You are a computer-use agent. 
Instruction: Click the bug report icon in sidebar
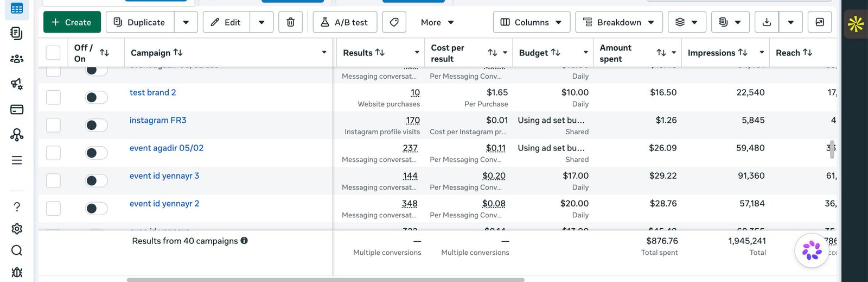click(17, 272)
